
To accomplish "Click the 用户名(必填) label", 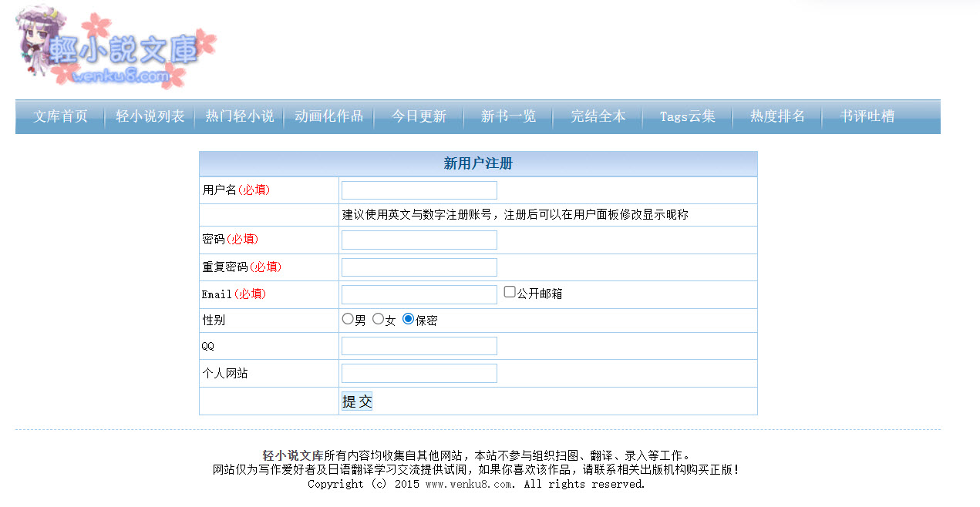I will click(x=236, y=190).
